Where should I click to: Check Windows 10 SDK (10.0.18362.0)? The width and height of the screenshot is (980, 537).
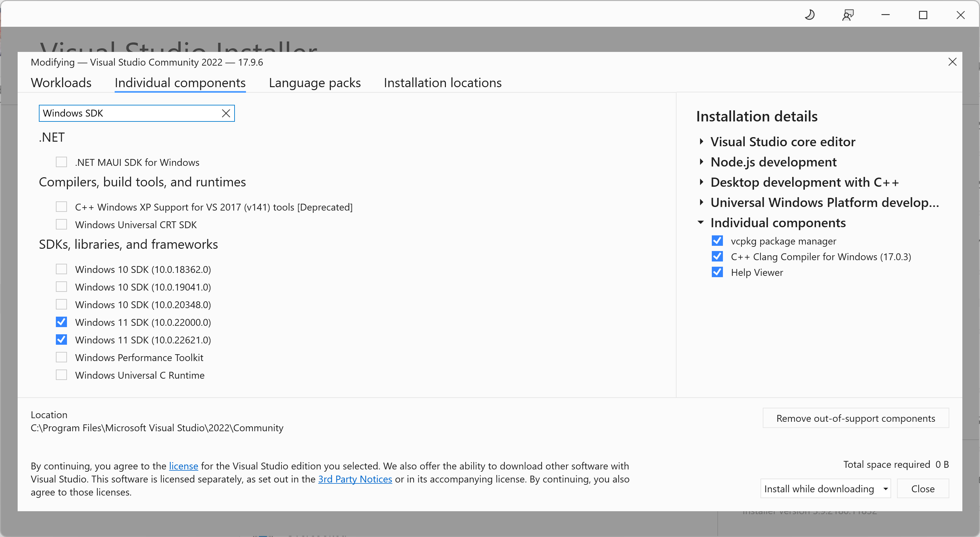[61, 269]
